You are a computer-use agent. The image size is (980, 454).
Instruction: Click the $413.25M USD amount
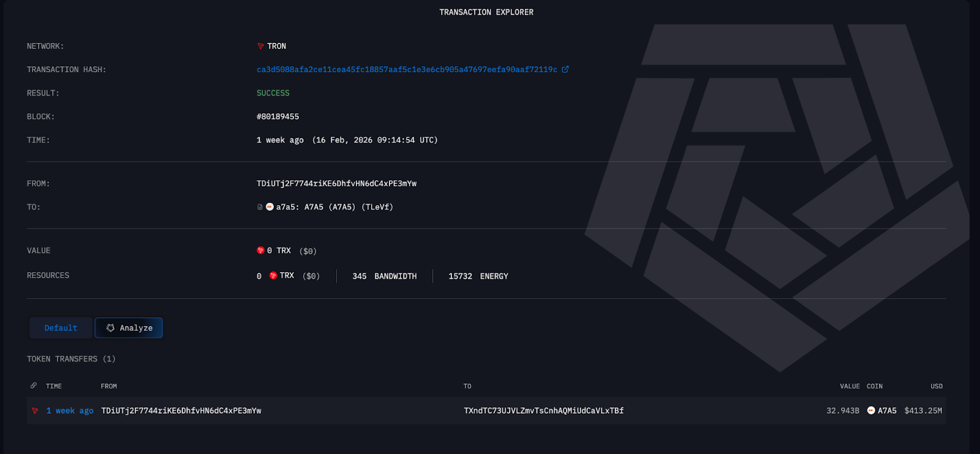(923, 410)
